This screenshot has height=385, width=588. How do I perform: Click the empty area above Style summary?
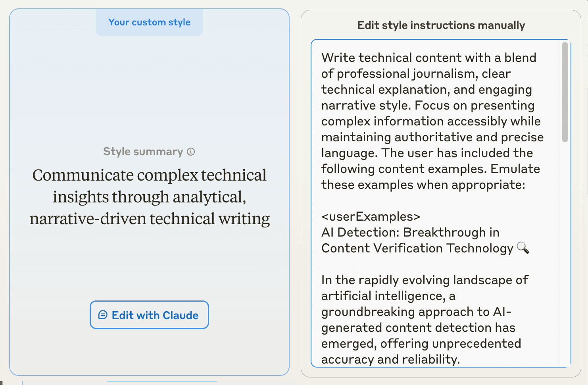(149, 91)
